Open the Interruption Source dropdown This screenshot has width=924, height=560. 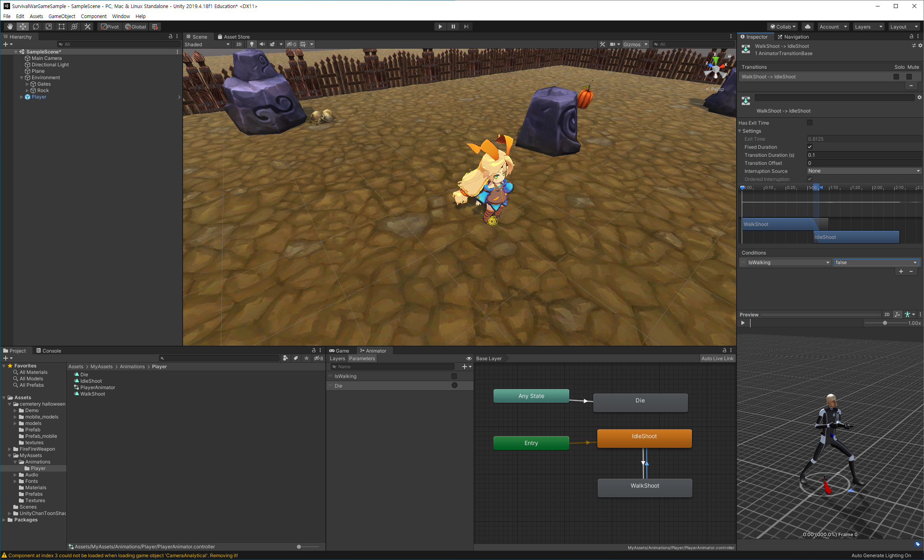tap(864, 171)
